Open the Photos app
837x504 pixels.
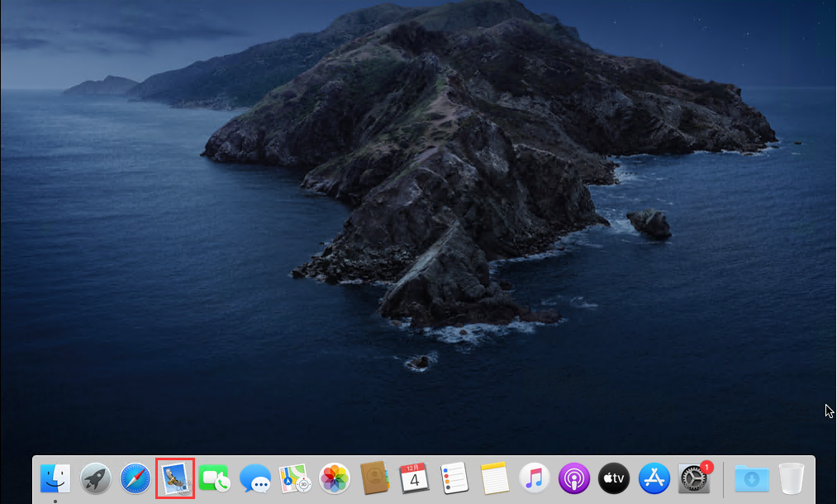coord(335,478)
